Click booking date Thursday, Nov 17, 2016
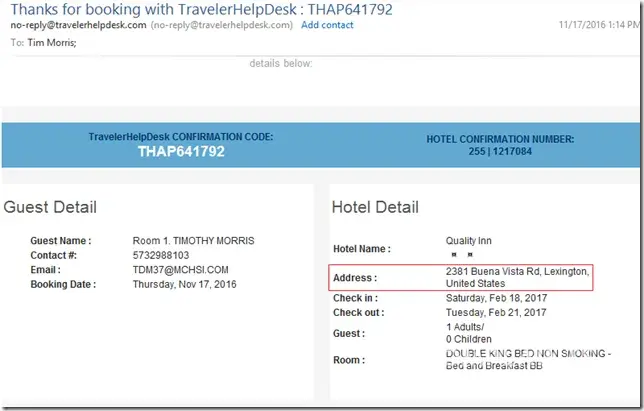644x411 pixels. coord(186,284)
